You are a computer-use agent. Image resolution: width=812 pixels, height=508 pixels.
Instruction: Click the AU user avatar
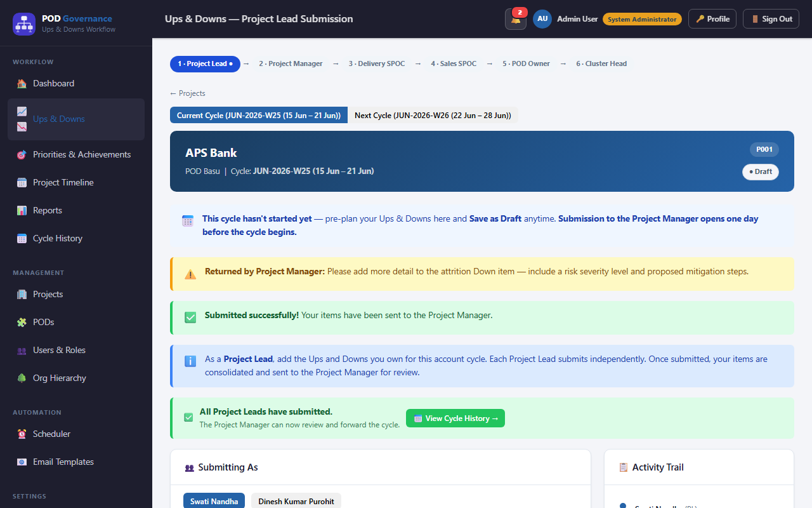(x=542, y=19)
